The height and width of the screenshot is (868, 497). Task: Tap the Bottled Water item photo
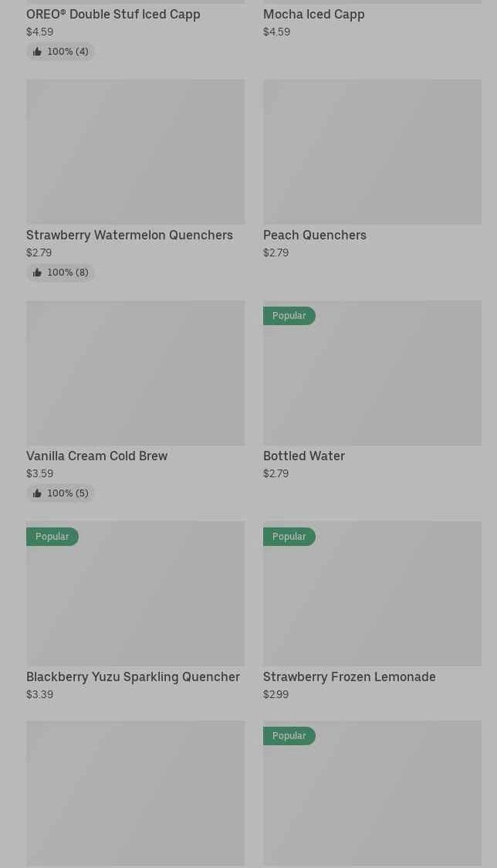click(x=372, y=382)
